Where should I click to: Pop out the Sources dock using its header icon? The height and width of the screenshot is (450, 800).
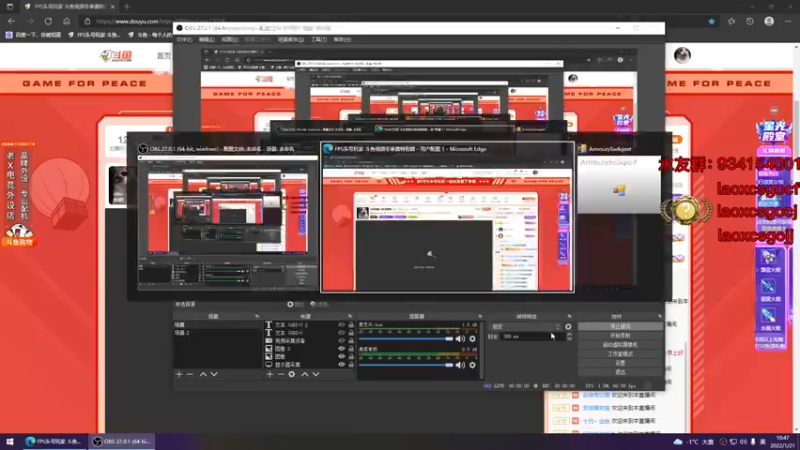point(349,316)
